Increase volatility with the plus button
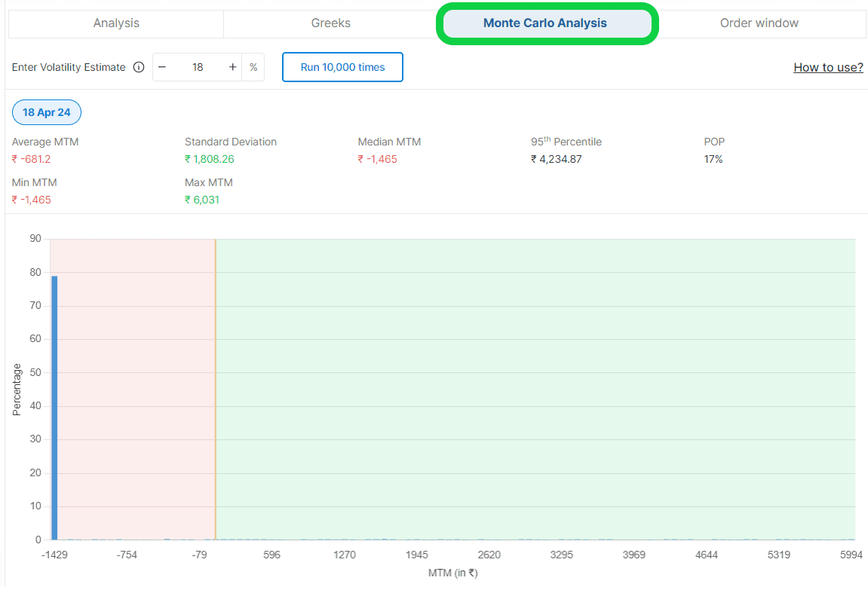Image resolution: width=868 pixels, height=590 pixels. (x=232, y=67)
